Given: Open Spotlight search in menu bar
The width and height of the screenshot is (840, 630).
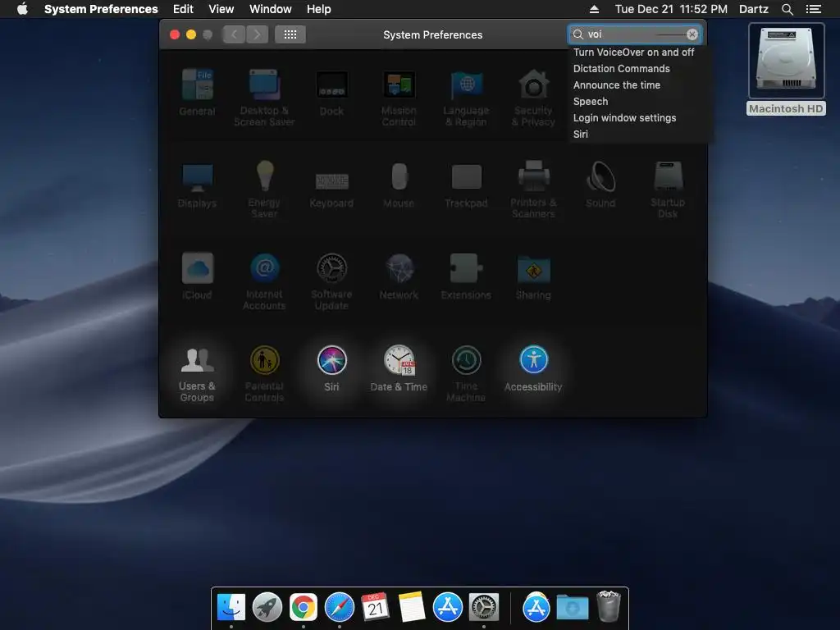Looking at the screenshot, I should [x=787, y=9].
